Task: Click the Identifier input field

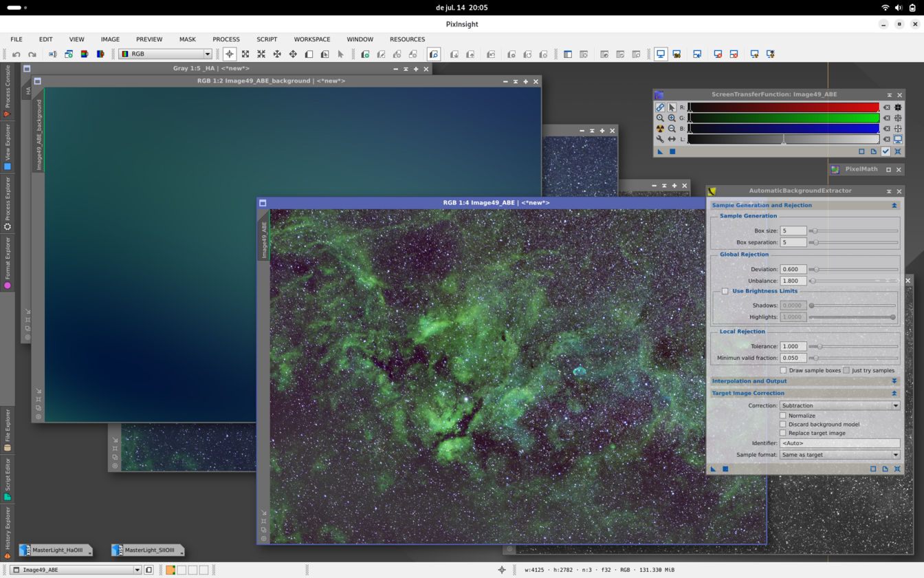Action: click(839, 443)
